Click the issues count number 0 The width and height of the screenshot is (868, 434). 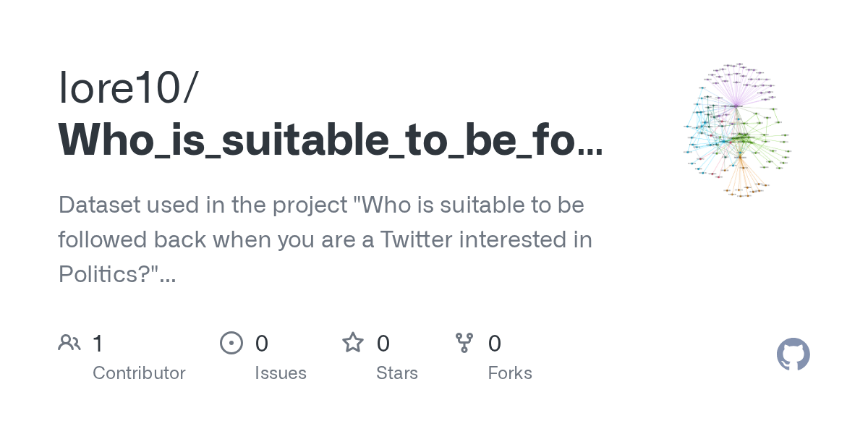click(x=261, y=343)
